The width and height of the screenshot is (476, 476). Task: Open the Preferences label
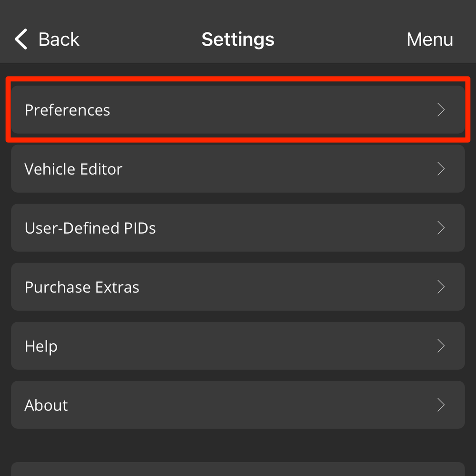(67, 110)
